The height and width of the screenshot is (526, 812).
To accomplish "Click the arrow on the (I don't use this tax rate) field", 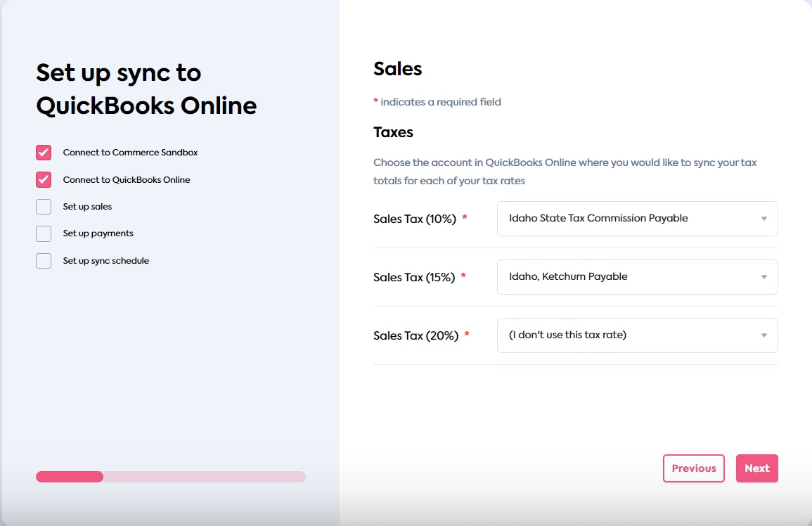I will (x=763, y=335).
